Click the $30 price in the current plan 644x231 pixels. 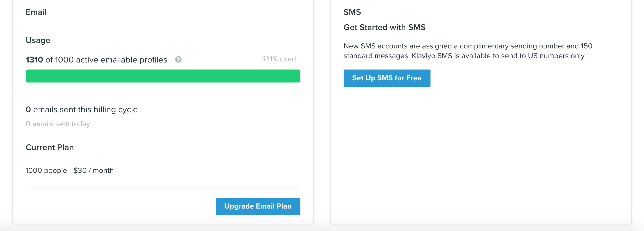point(80,170)
